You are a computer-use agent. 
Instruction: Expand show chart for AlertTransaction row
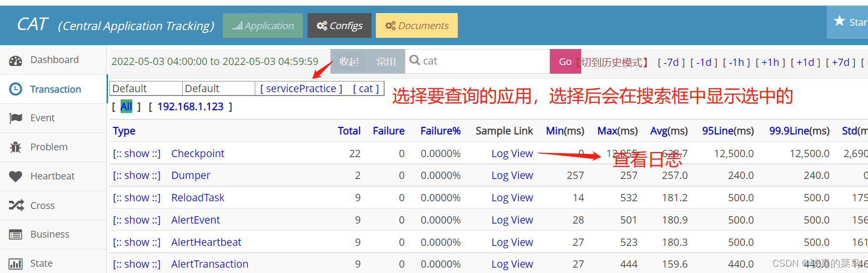pos(137,264)
